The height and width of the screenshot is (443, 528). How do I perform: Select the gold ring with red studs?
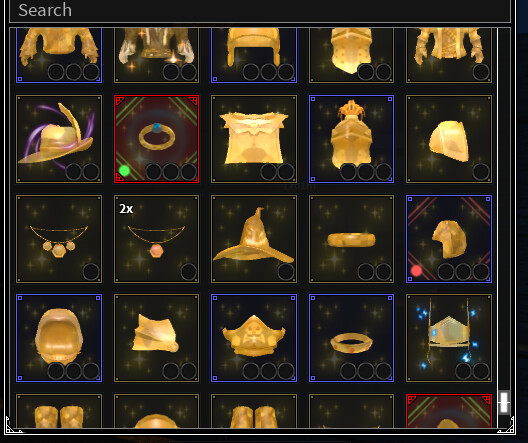click(x=351, y=338)
